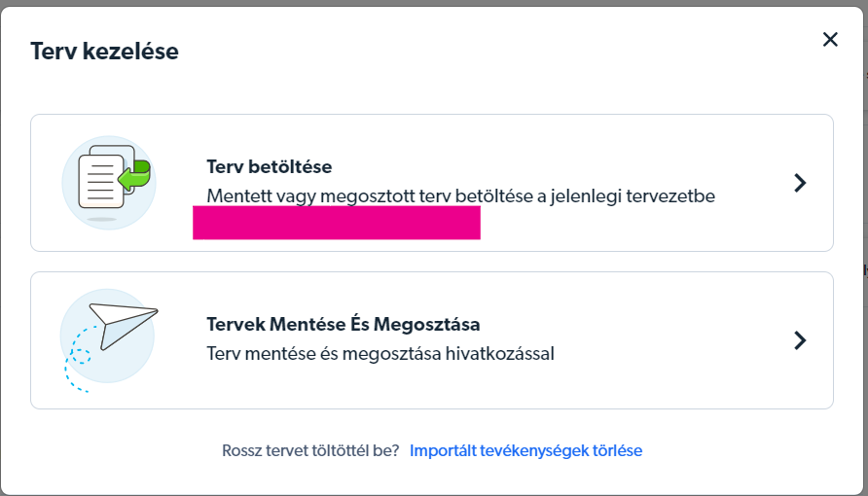Close the Terv kezelése dialog
The width and height of the screenshot is (868, 496).
830,40
